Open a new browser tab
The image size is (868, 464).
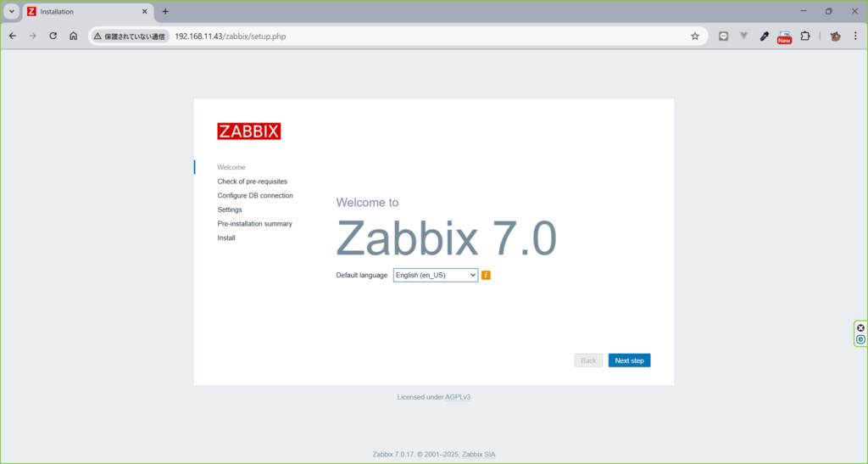[165, 11]
